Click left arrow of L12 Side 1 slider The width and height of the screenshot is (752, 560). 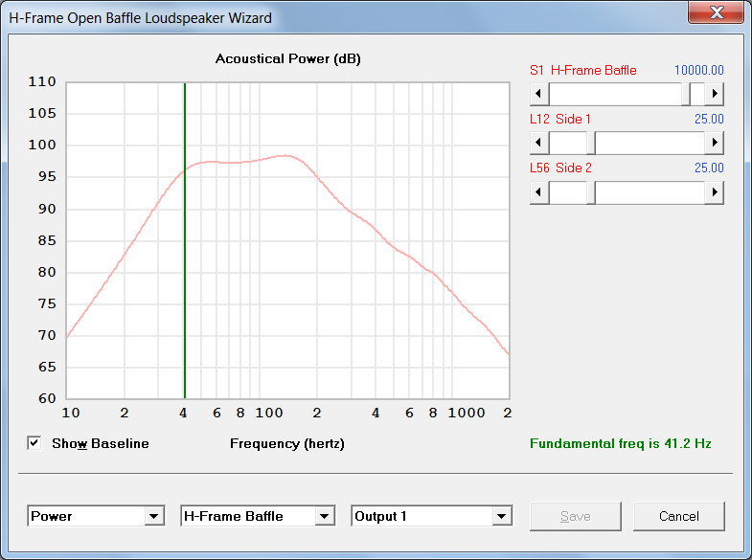(x=539, y=143)
